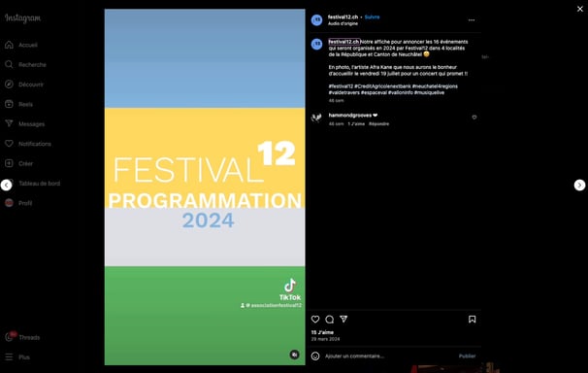Open the #musiquelive hashtag

coord(429,92)
